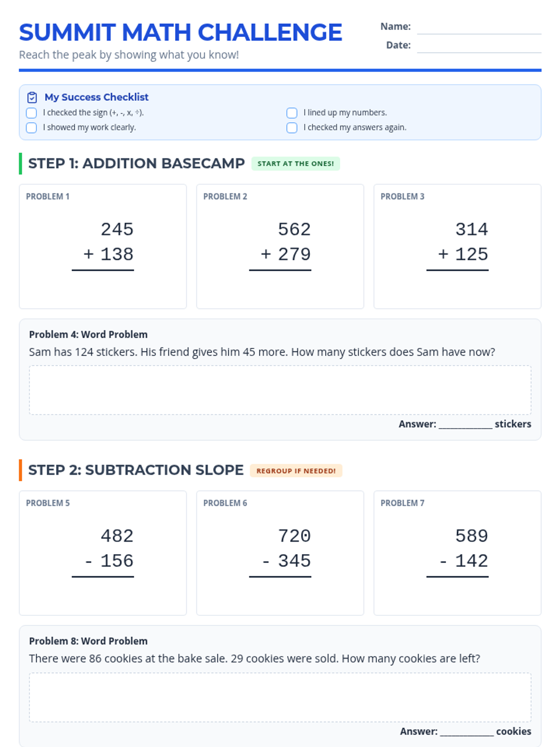The height and width of the screenshot is (747, 560).
Task: Mark "I checked my answers again" checkbox
Action: pyautogui.click(x=292, y=128)
